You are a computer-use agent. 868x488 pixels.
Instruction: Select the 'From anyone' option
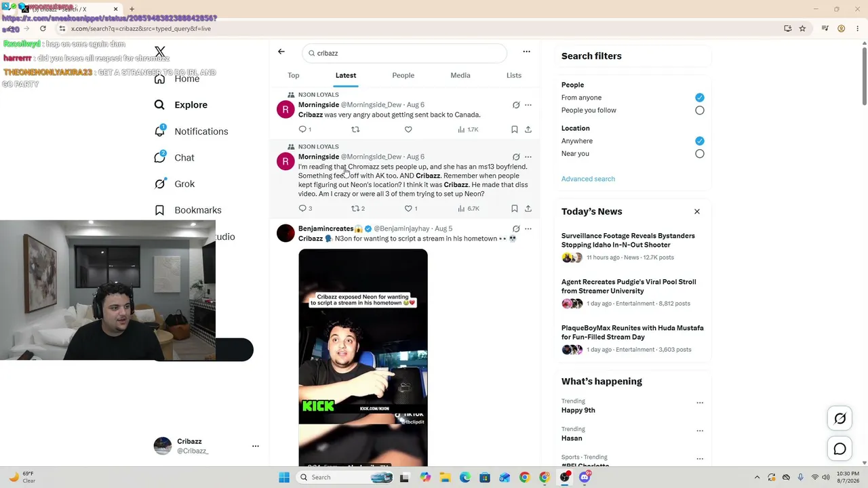click(700, 98)
